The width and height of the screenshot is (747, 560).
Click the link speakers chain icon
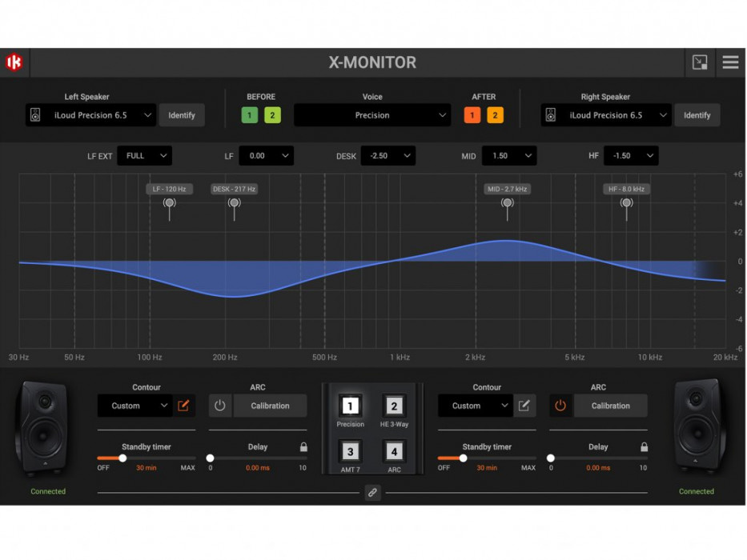tap(372, 492)
